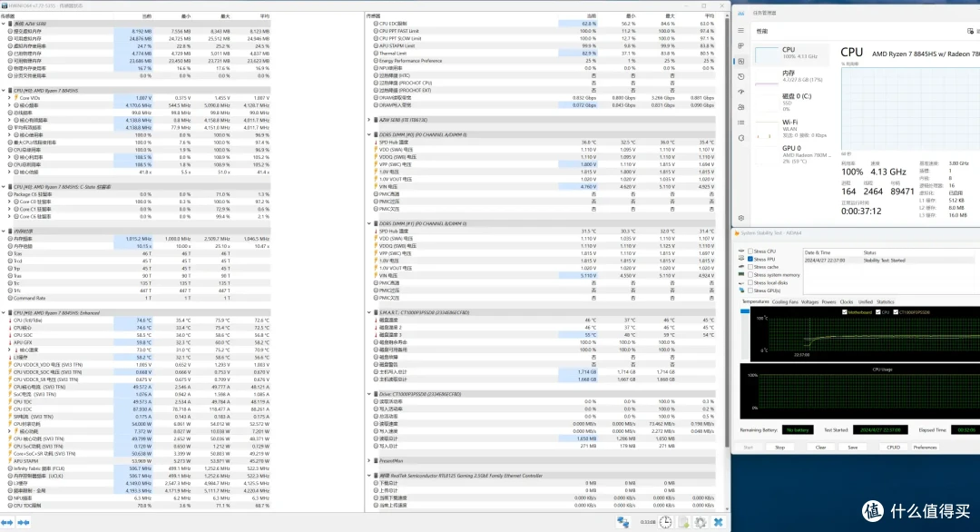Switch to AIDA64 Statistics tab
This screenshot has width=980, height=532.
pos(885,302)
